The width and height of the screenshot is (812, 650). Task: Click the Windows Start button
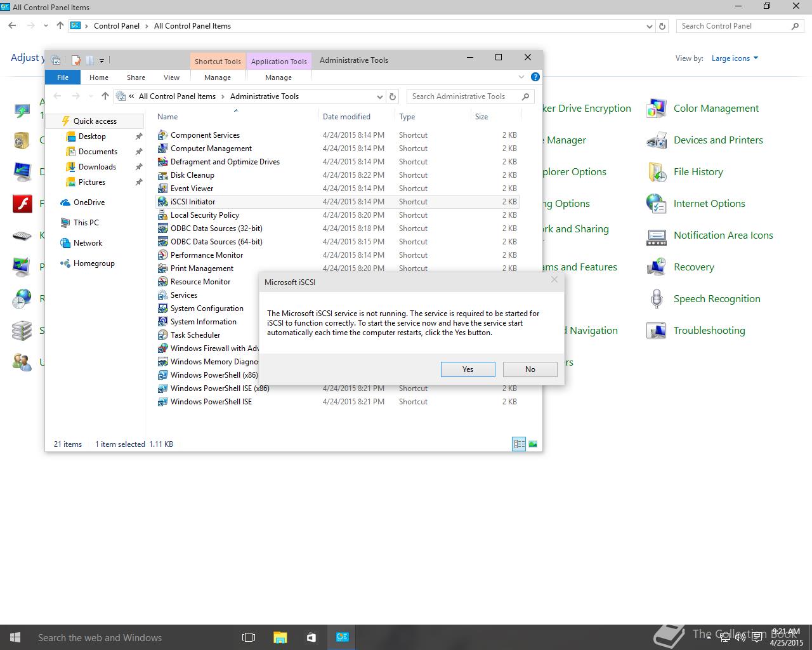[x=15, y=637]
